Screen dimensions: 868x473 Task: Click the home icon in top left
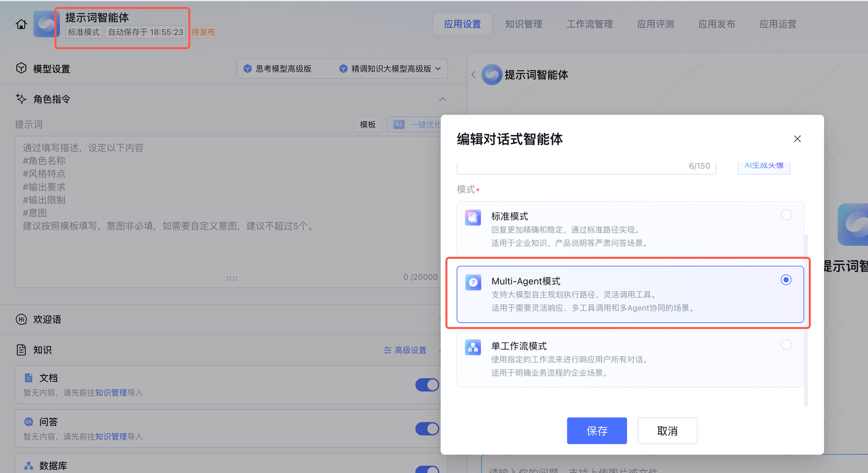tap(21, 24)
